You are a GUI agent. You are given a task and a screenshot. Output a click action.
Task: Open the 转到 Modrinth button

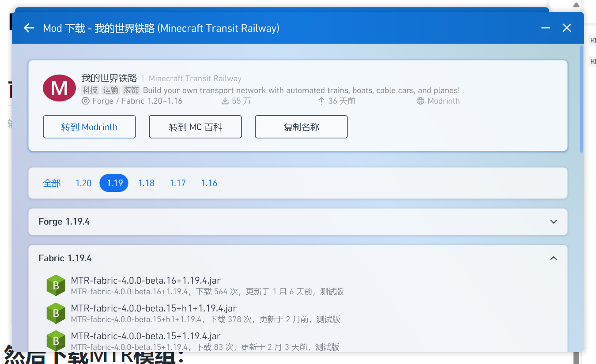(x=89, y=127)
